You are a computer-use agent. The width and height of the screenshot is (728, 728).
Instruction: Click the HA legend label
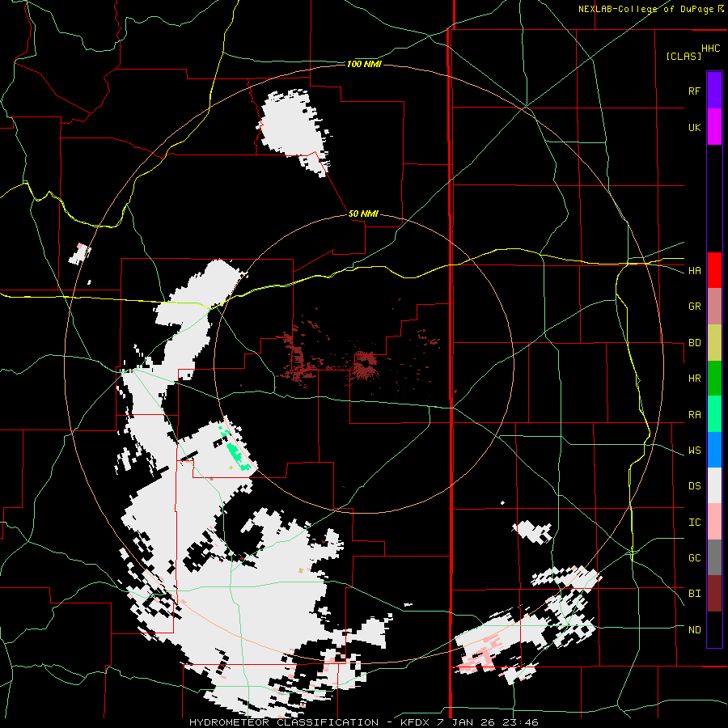point(694,270)
